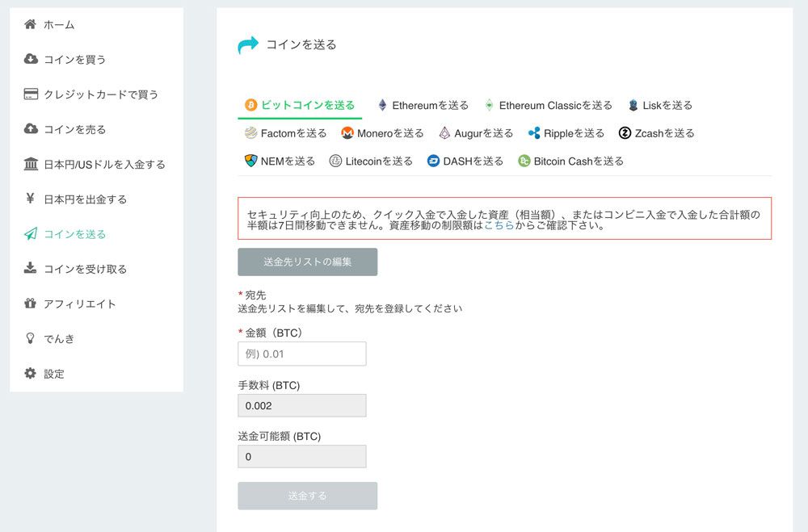Open the Bitcoin Cashを送る tab
This screenshot has height=532, width=808.
[571, 161]
